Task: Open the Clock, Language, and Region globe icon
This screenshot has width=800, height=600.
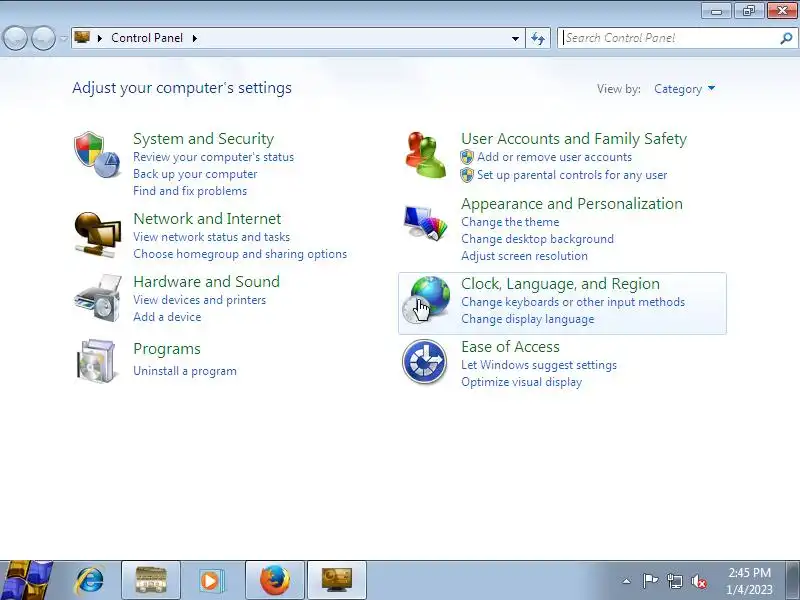Action: tap(426, 299)
